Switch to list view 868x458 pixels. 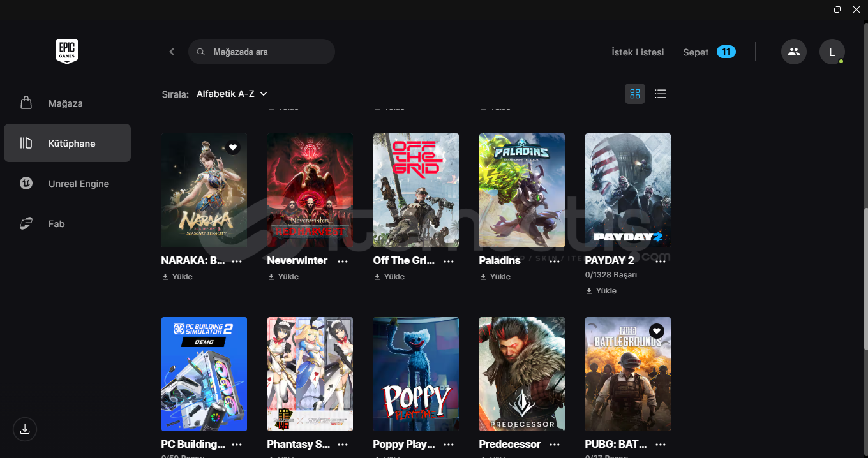(661, 94)
